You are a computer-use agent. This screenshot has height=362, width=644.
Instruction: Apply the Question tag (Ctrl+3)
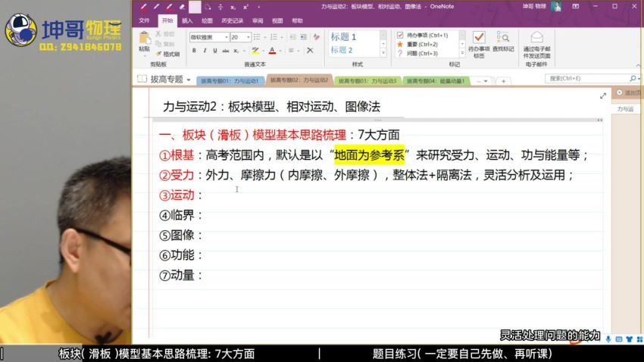point(401,53)
